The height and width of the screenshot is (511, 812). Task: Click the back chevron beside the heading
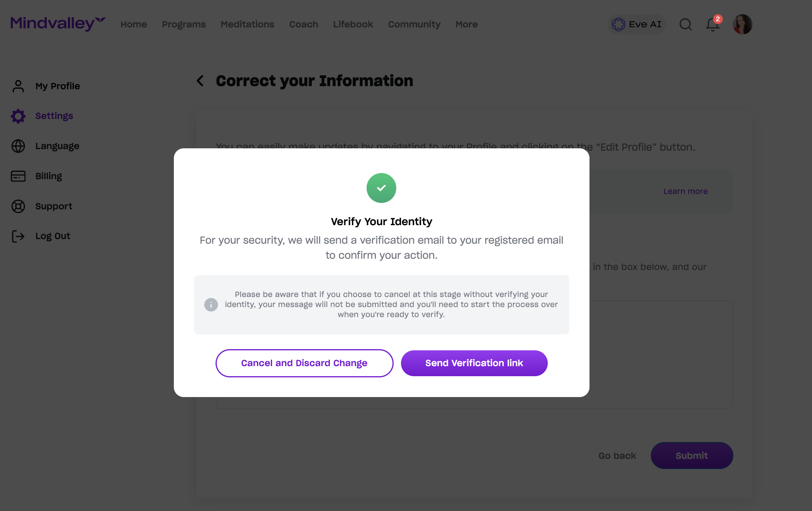pyautogui.click(x=200, y=81)
